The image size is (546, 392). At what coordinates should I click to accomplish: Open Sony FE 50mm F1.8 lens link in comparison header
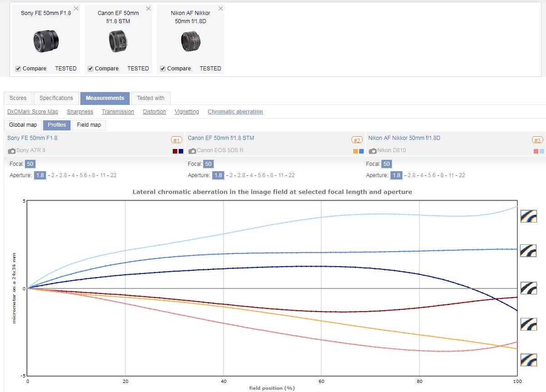pos(32,138)
